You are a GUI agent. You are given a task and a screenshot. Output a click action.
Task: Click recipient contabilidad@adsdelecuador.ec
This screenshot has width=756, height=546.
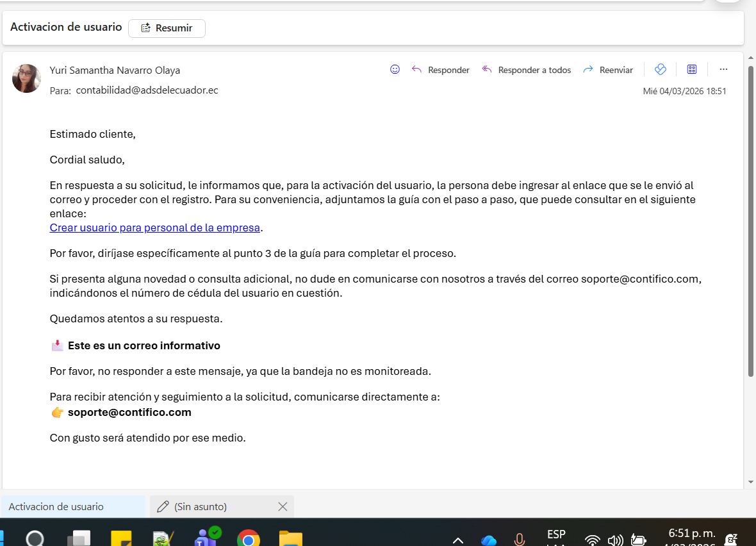[x=147, y=90]
